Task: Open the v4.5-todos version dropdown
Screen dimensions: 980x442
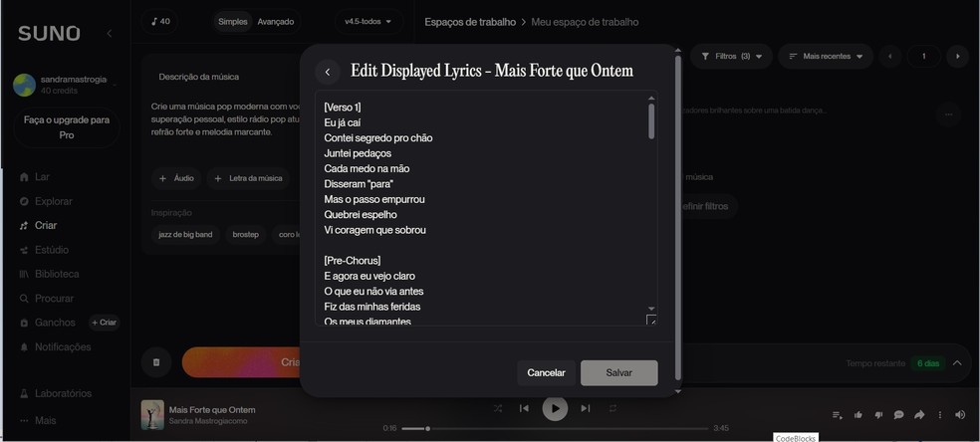Action: tap(368, 21)
